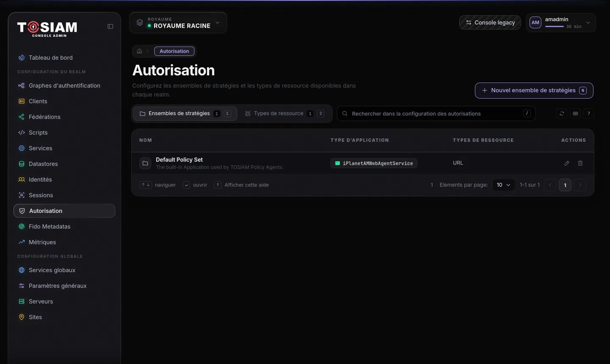The image size is (610, 364).
Task: Open the Fédérations section
Action: [64, 117]
